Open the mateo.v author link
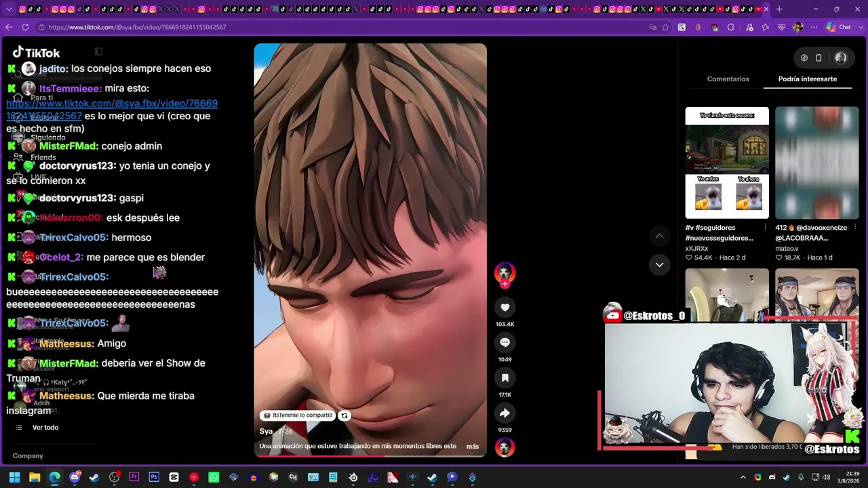 click(x=787, y=249)
